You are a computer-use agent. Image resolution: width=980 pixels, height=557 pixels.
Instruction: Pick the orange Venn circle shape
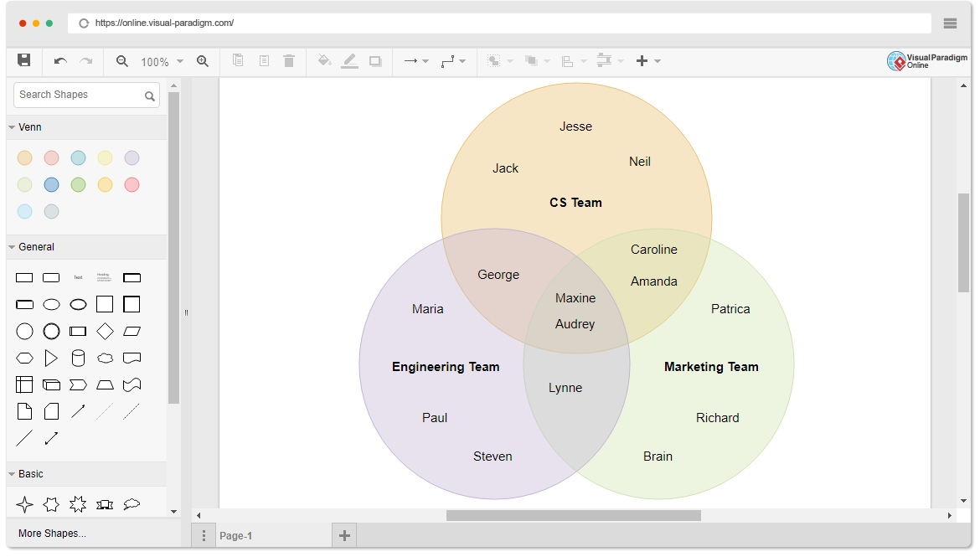pyautogui.click(x=24, y=157)
